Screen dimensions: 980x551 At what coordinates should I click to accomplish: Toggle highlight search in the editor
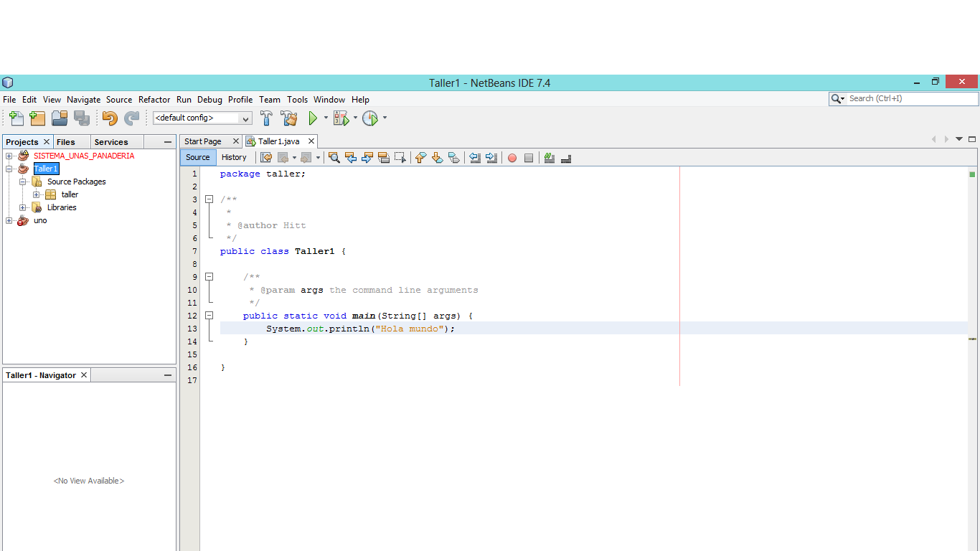[384, 157]
